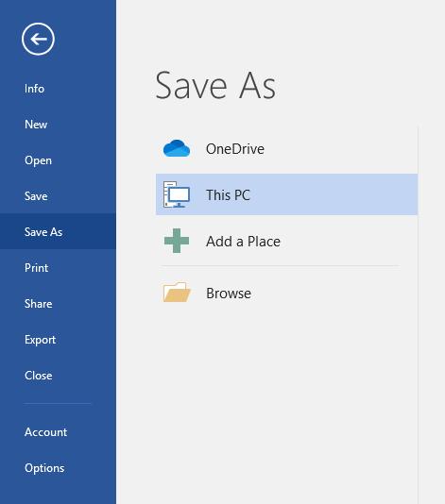Select the Save As sidebar entry
This screenshot has width=445, height=504.
coord(58,232)
